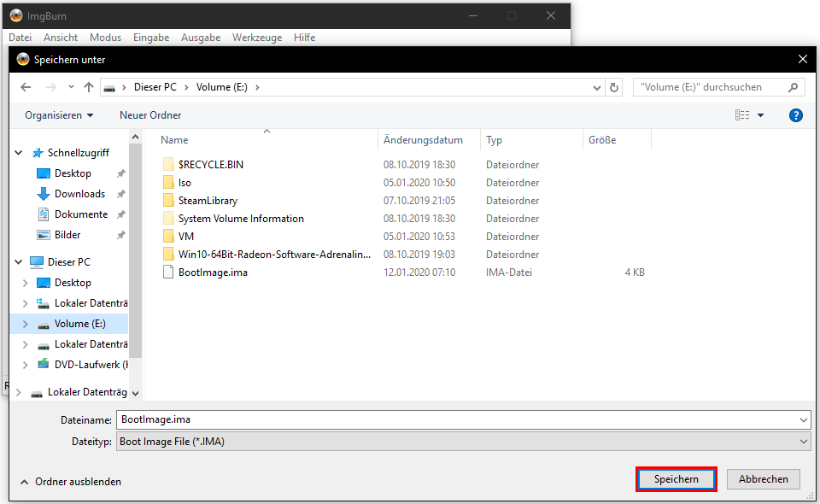Collapse the Dieser PC tree node

tap(19, 262)
